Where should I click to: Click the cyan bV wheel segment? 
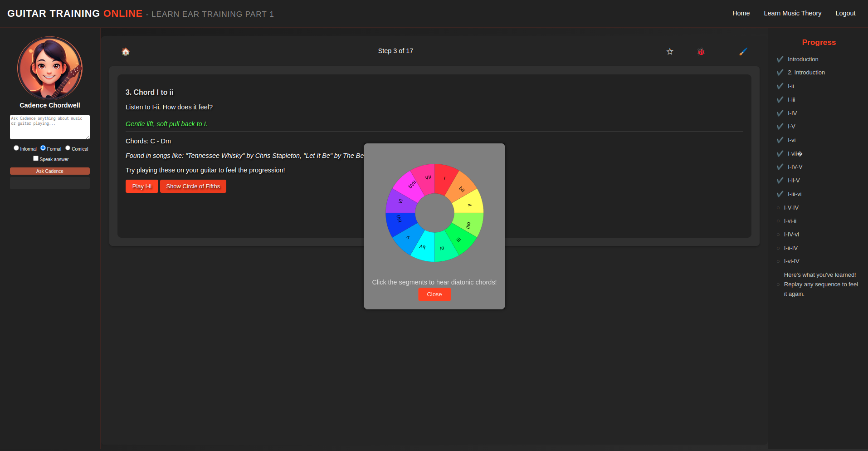tap(423, 247)
